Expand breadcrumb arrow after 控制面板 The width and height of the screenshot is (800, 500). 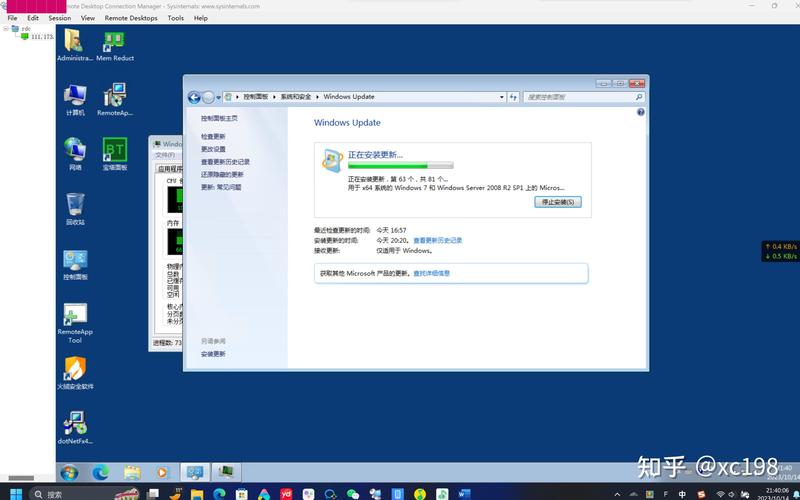pos(274,96)
